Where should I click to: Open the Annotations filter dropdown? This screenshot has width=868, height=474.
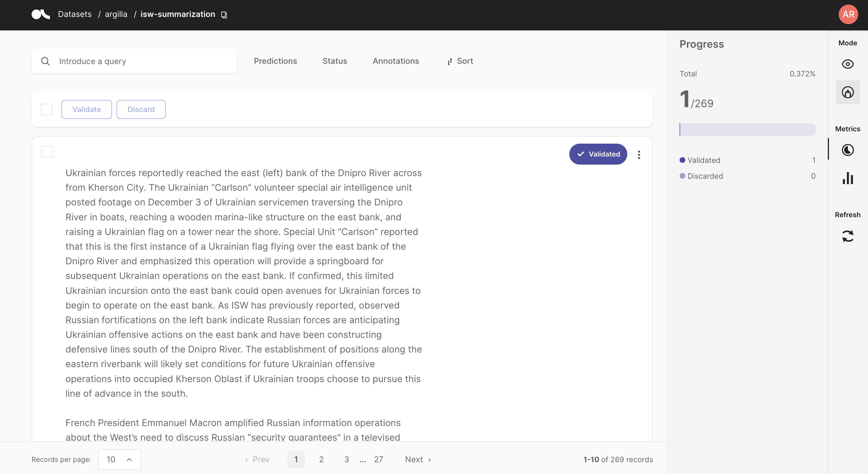[x=396, y=61]
